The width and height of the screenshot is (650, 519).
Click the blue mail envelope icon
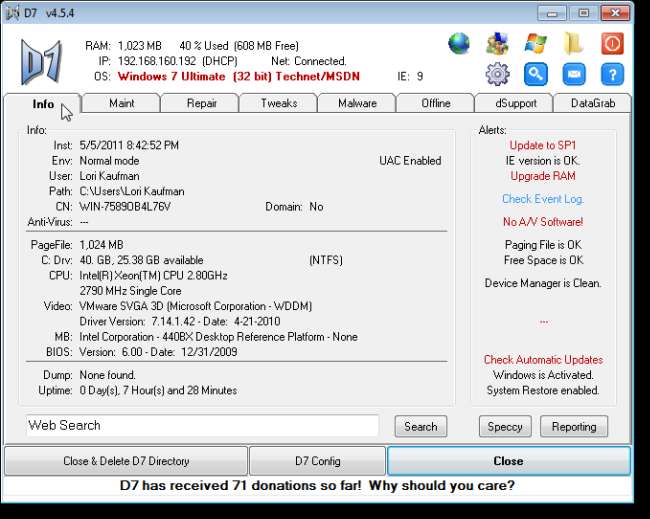click(574, 74)
